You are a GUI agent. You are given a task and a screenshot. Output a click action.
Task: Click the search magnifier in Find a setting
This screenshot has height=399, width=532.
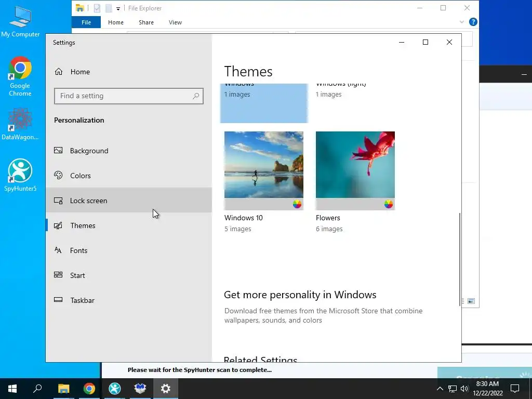[196, 96]
